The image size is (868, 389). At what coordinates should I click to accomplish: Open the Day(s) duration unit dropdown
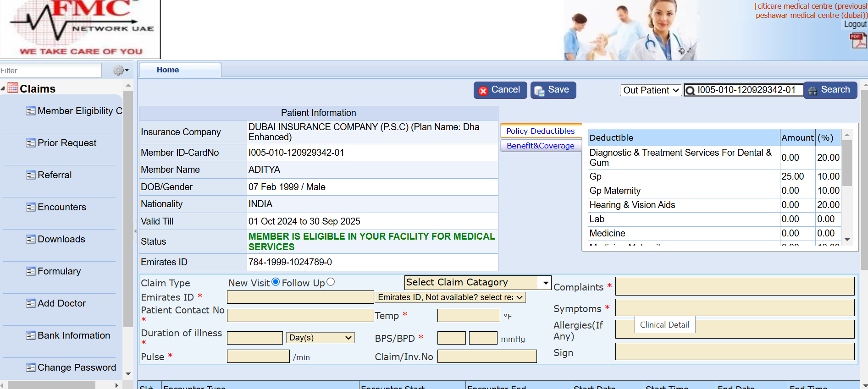320,338
